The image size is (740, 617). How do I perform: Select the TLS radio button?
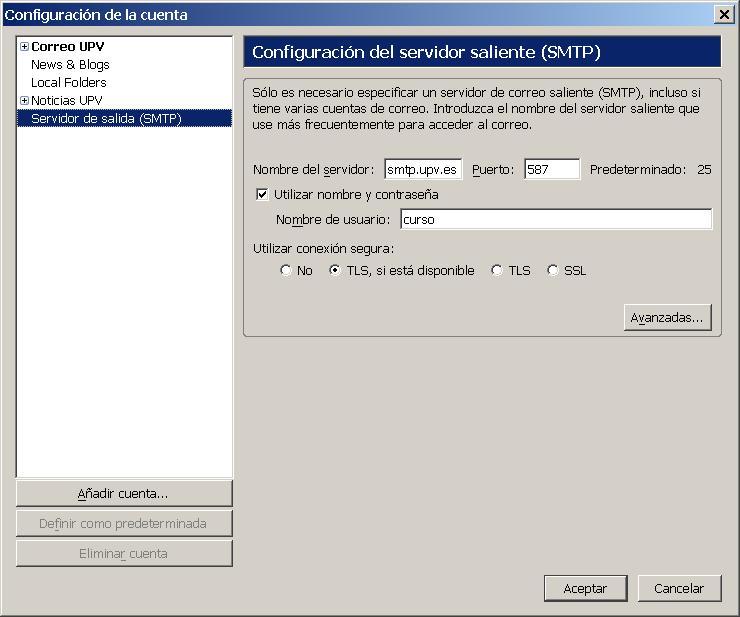496,270
